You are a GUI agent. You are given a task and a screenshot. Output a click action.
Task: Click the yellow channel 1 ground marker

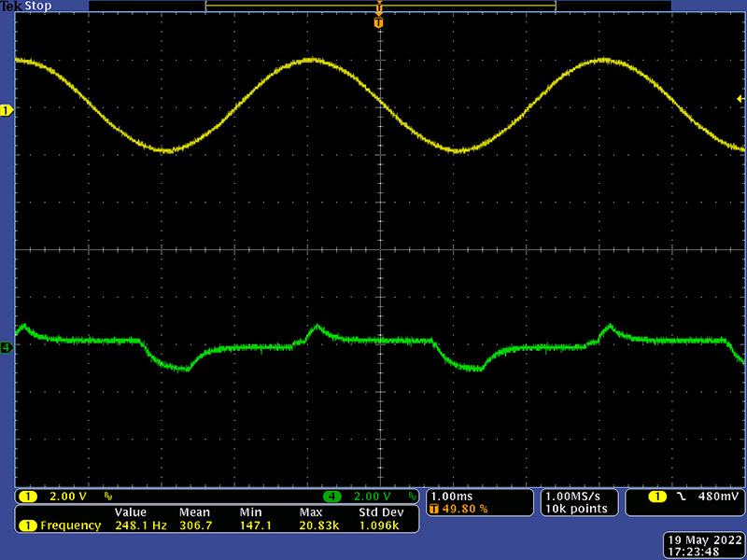(x=7, y=111)
